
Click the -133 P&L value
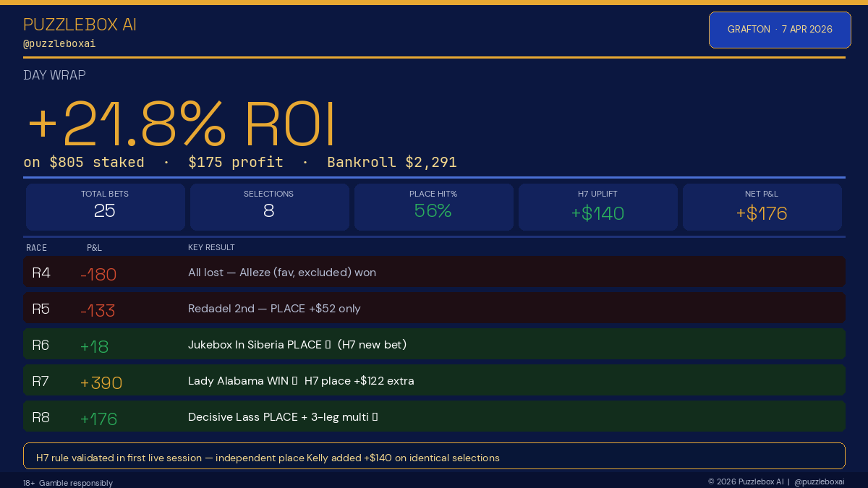point(98,310)
